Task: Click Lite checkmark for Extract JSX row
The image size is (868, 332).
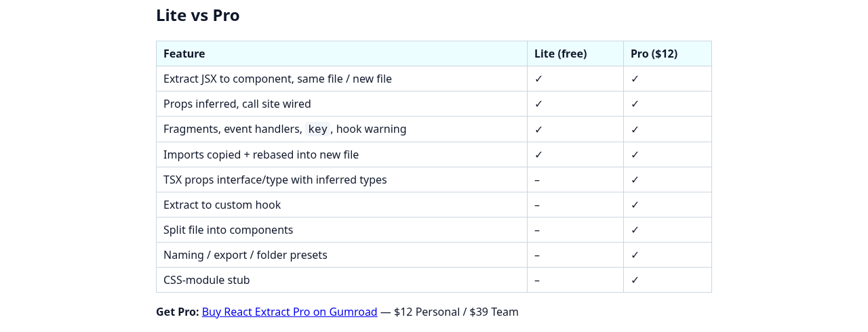Action: point(538,79)
